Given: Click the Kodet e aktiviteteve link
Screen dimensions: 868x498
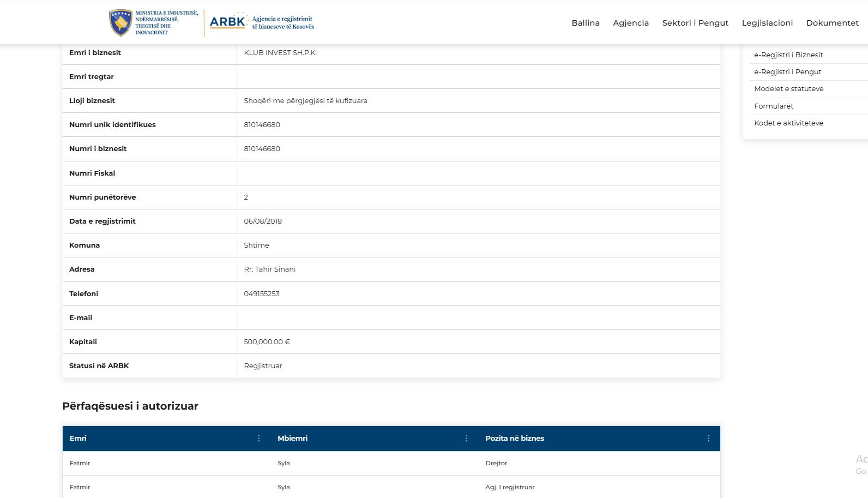Looking at the screenshot, I should [788, 123].
